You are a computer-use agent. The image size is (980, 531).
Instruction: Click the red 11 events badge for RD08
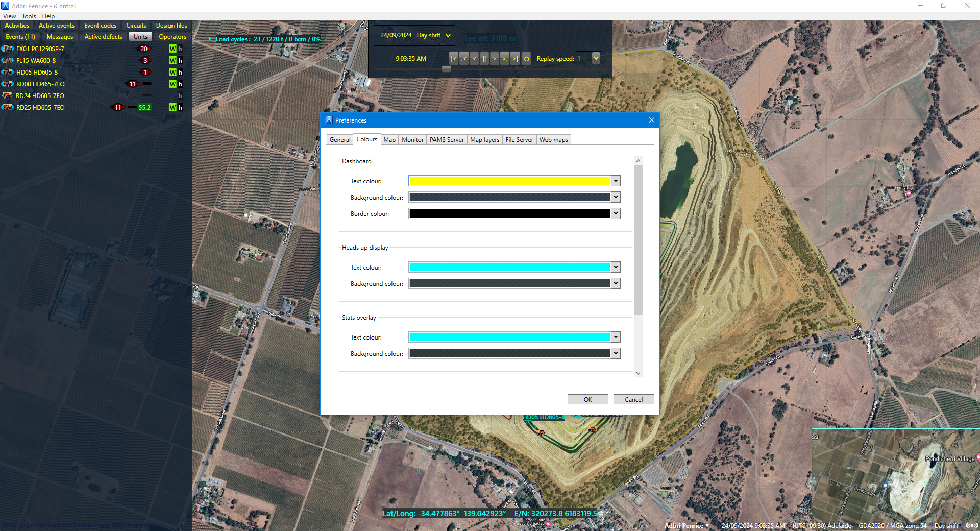click(133, 84)
